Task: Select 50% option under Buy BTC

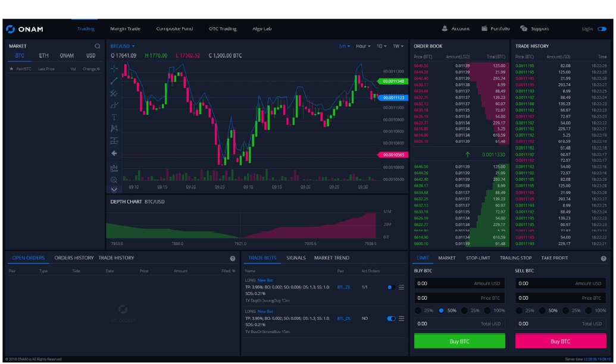Action: coord(441,310)
